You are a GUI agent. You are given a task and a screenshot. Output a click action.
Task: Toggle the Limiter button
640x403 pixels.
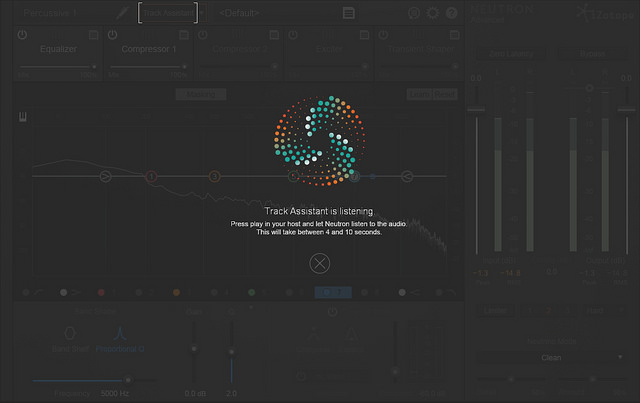point(495,310)
